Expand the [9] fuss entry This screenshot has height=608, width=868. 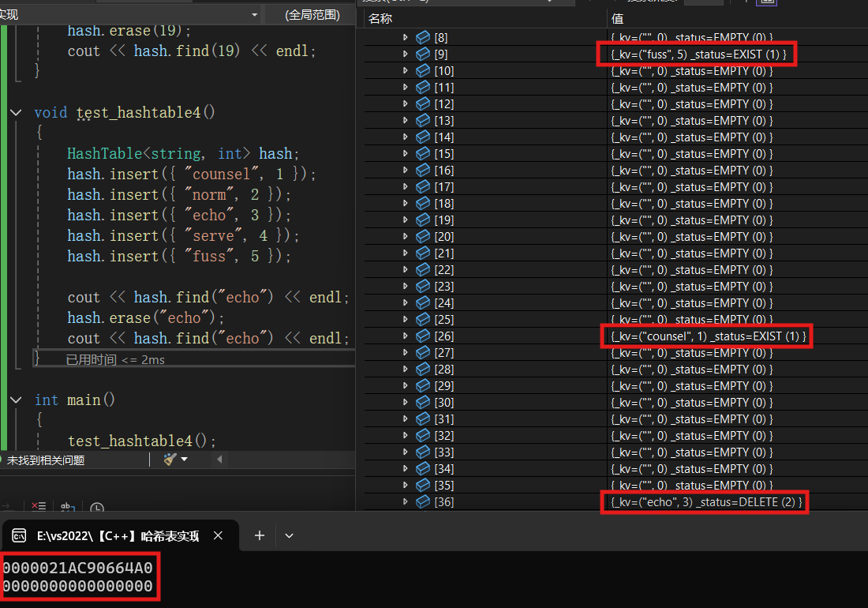pyautogui.click(x=406, y=54)
